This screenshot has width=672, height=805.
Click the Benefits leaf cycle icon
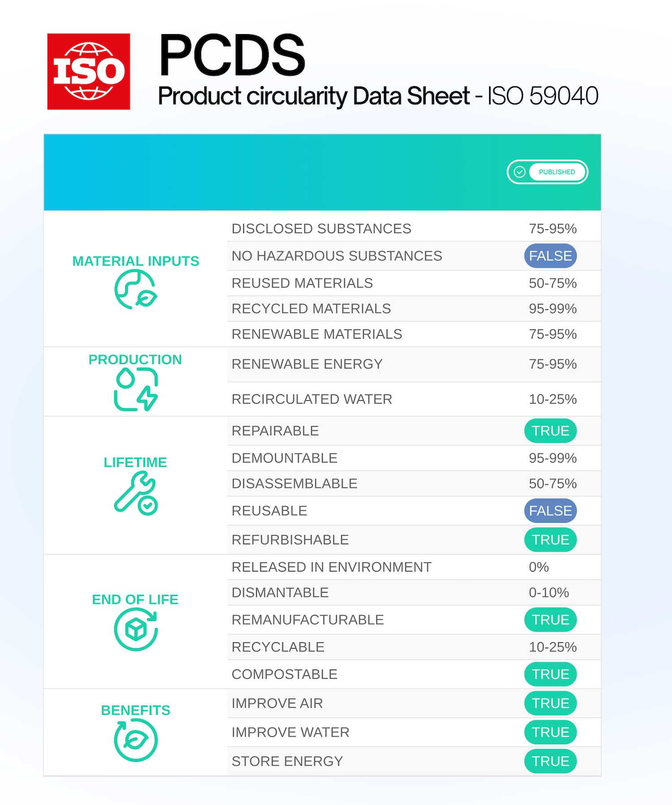[x=136, y=740]
